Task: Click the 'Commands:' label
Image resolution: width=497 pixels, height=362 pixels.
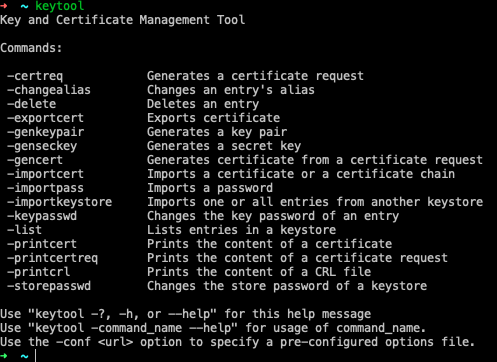Action: [31, 48]
